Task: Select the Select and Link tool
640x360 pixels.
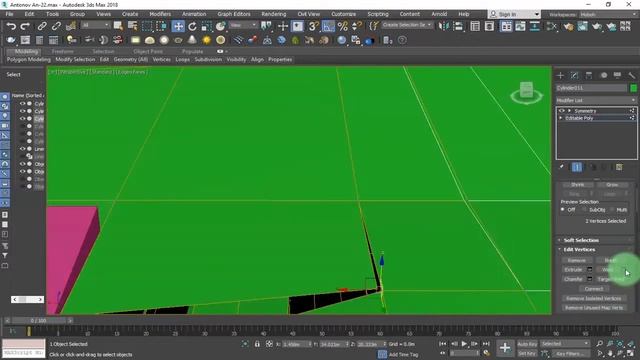Action: click(x=42, y=27)
